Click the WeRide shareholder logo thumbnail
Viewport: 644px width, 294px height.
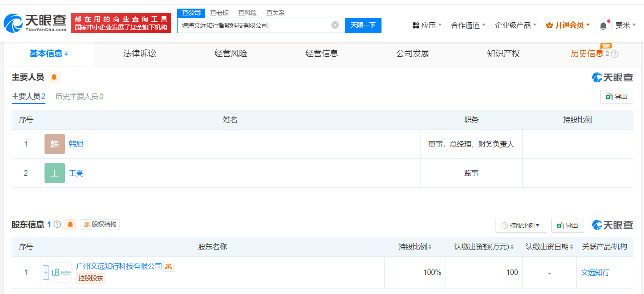(61, 272)
